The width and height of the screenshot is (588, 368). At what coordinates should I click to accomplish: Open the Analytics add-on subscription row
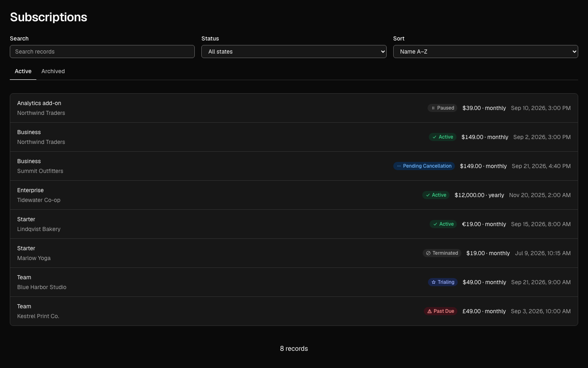pos(294,108)
